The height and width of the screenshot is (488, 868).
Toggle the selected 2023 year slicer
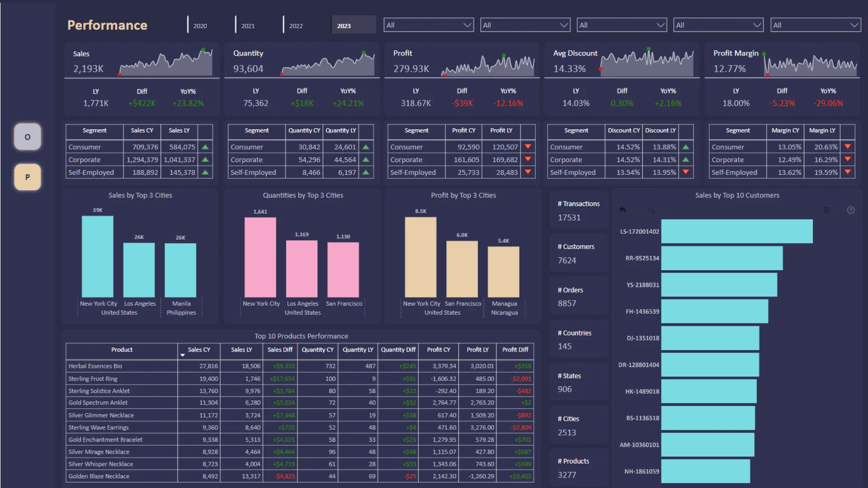[x=353, y=25]
